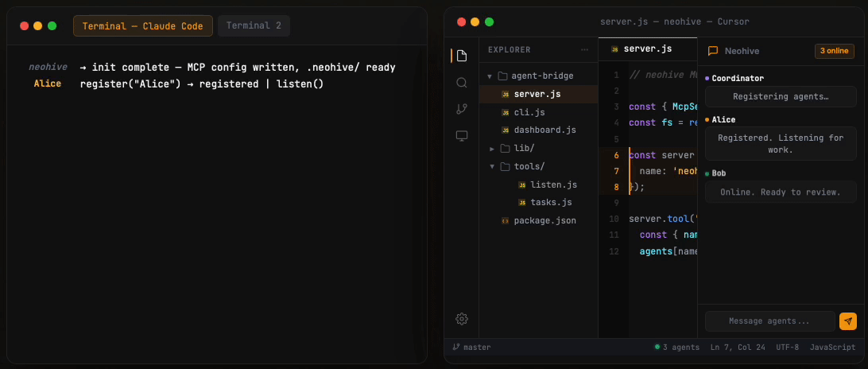Click the Neohive chat bubble icon

point(714,51)
